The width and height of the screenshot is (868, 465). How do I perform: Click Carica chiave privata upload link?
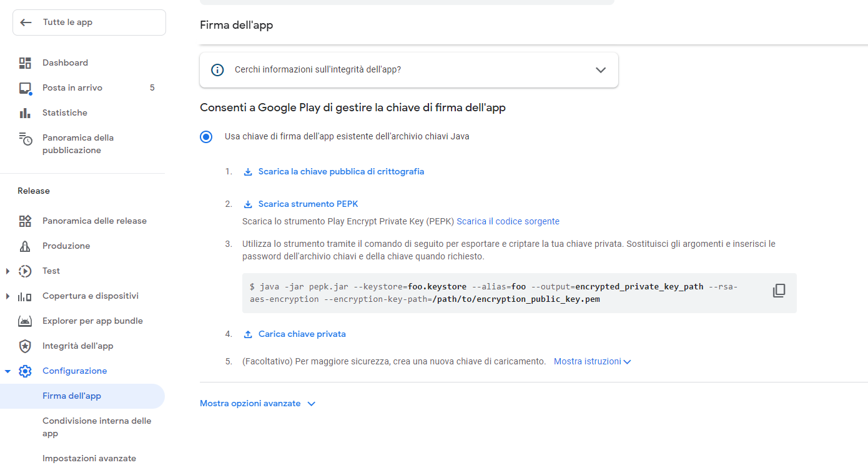pos(302,334)
